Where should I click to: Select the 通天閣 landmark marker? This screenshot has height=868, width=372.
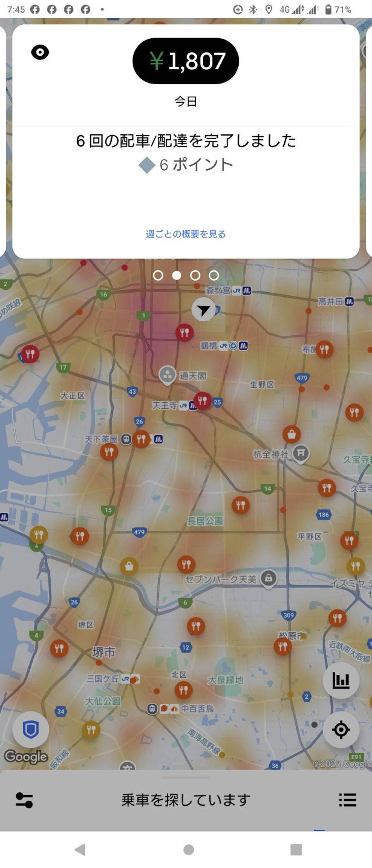[x=167, y=375]
